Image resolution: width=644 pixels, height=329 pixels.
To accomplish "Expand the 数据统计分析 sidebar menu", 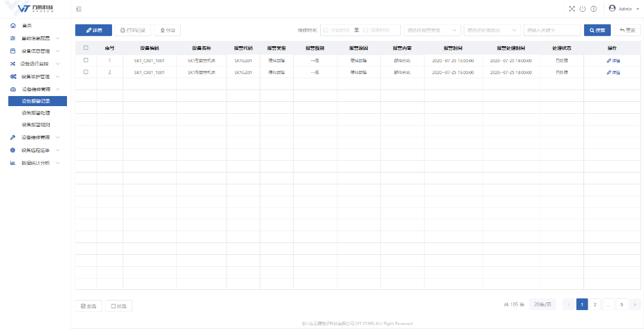I will click(36, 162).
